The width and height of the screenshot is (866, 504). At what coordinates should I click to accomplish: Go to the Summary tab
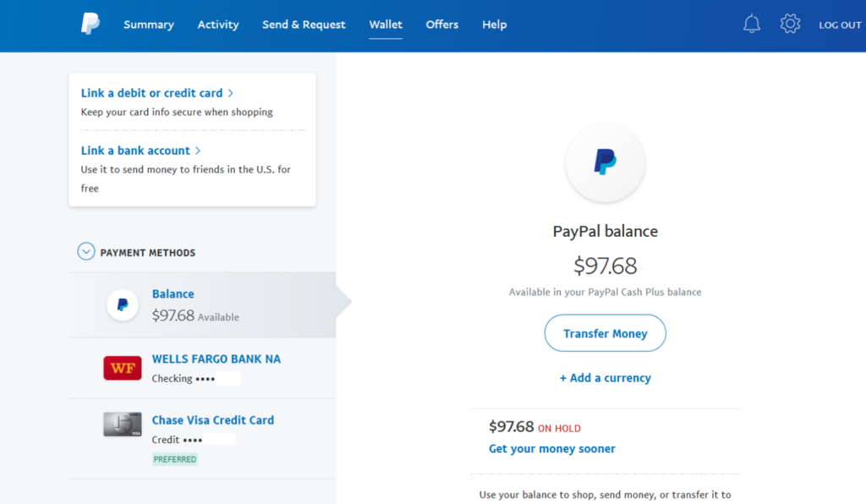tap(149, 25)
